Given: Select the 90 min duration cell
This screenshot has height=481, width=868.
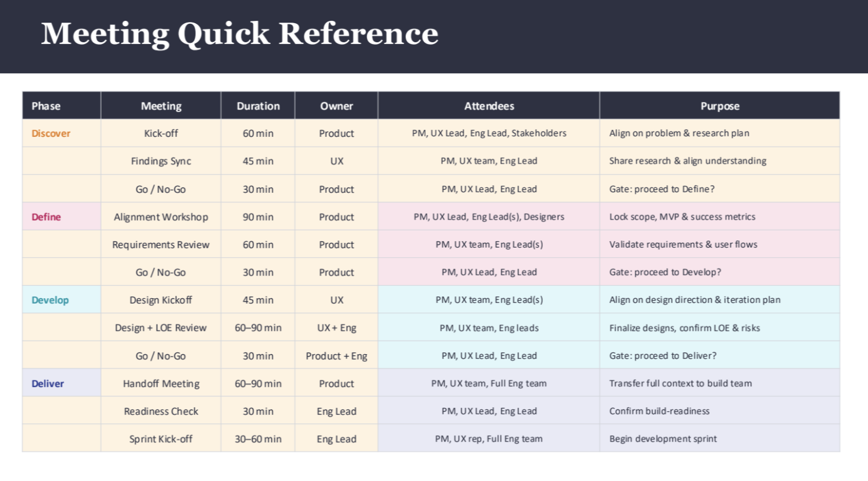Looking at the screenshot, I should [258, 217].
